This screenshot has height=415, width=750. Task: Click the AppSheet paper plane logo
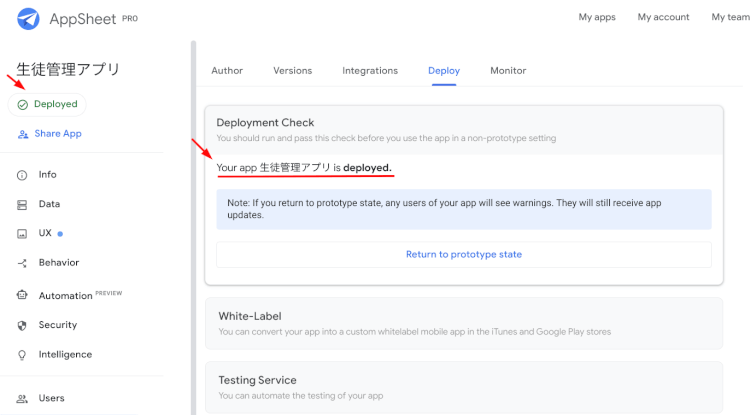(x=28, y=19)
